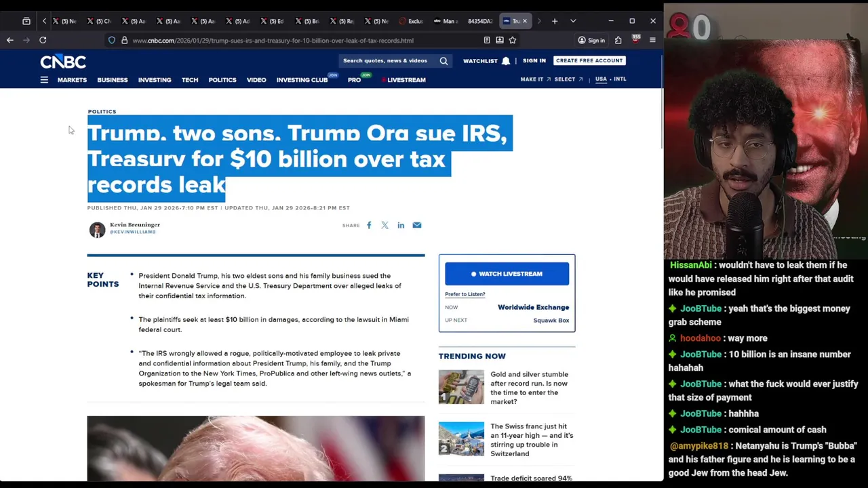868x488 pixels.
Task: Open author Kevin Breuninger's page
Action: (135, 225)
